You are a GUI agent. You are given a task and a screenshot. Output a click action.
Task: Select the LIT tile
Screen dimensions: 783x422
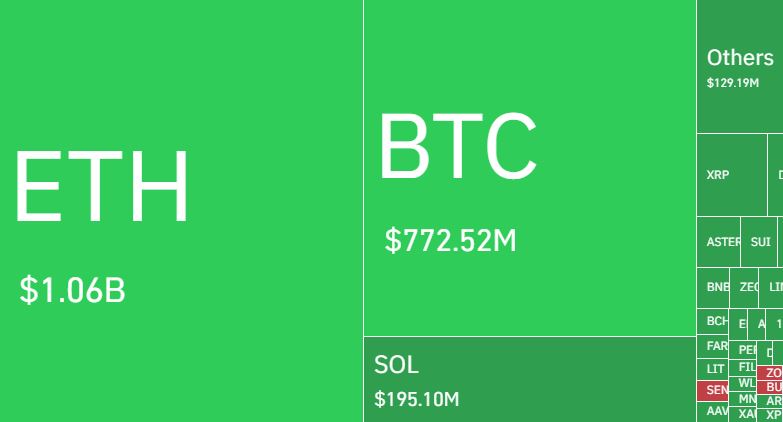714,369
